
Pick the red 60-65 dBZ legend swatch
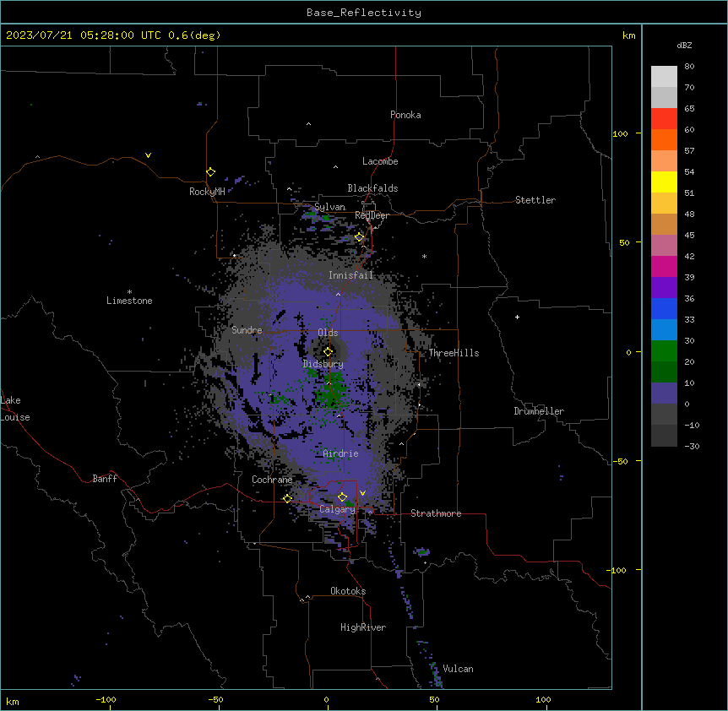click(664, 119)
